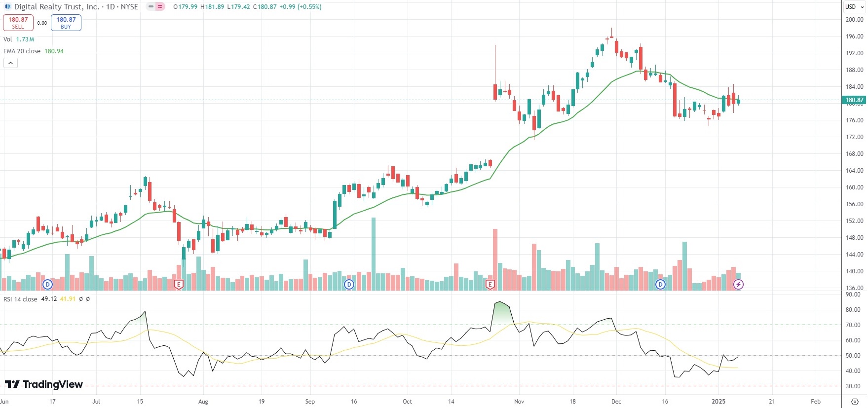Open the chart settings gear icon

855,402
